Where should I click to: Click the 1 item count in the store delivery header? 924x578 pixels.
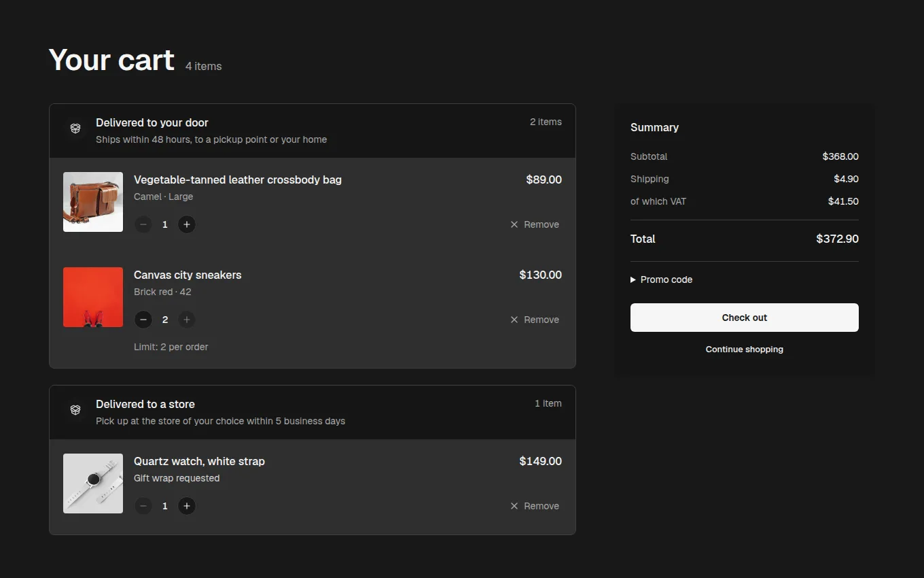548,403
